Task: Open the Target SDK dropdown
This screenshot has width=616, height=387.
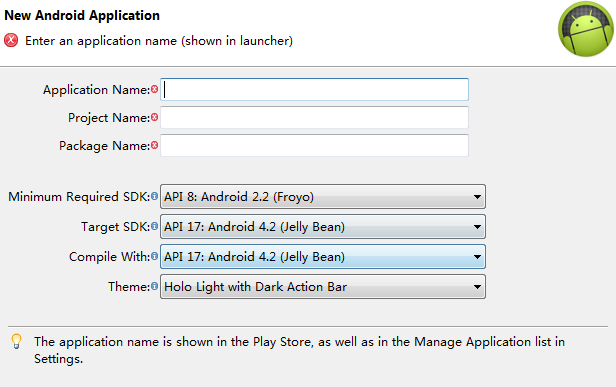Action: click(323, 226)
